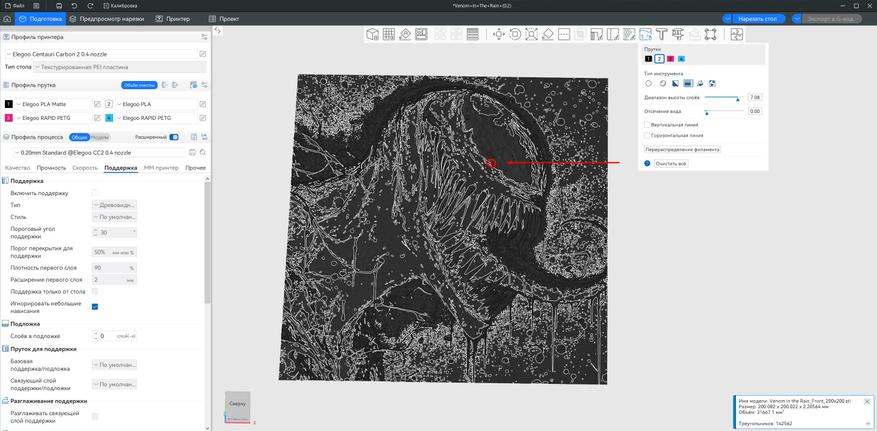Enable the 'Включить поддержку' checkbox
Image resolution: width=877 pixels, height=431 pixels.
point(95,193)
